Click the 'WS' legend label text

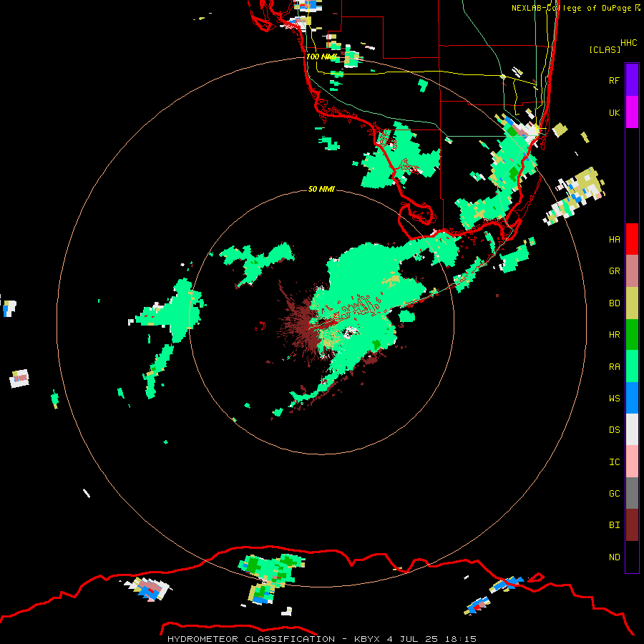tap(614, 399)
